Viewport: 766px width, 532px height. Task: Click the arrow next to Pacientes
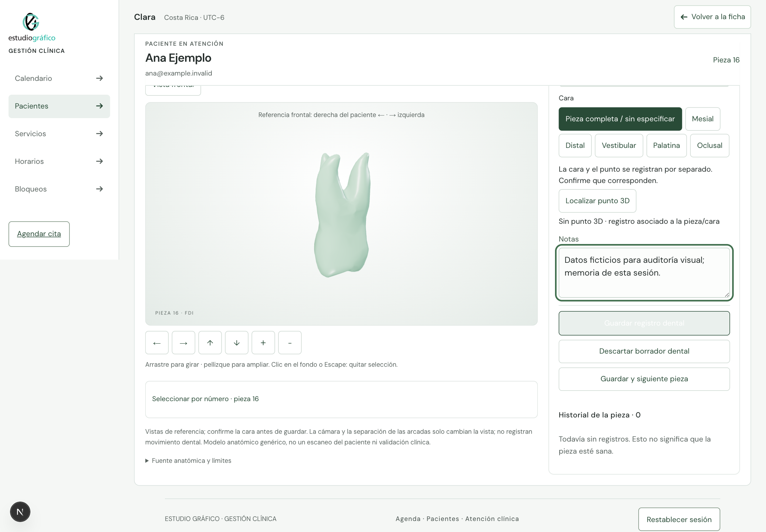(100, 106)
